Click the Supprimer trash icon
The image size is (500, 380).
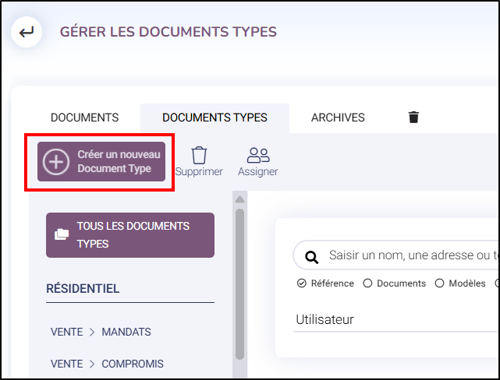[199, 155]
